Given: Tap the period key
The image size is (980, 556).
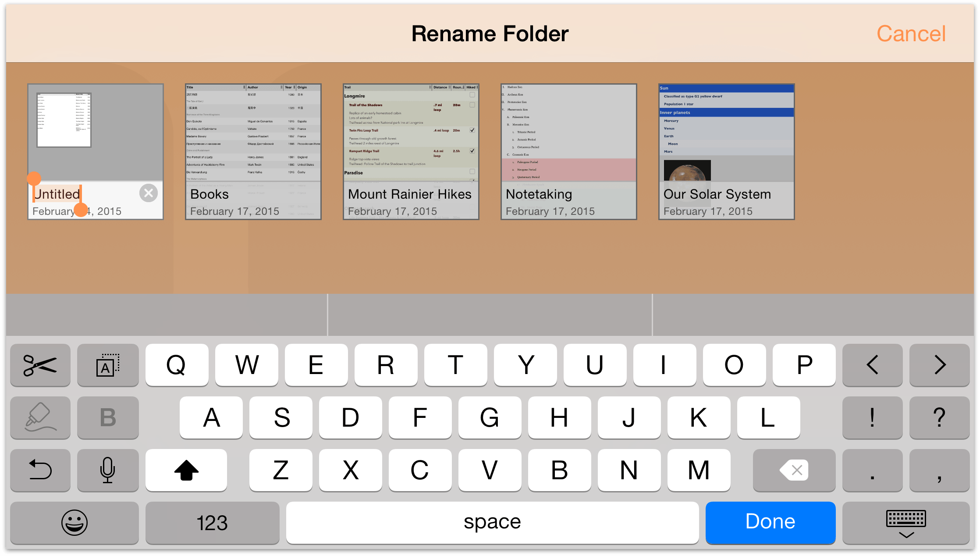Looking at the screenshot, I should coord(873,470).
